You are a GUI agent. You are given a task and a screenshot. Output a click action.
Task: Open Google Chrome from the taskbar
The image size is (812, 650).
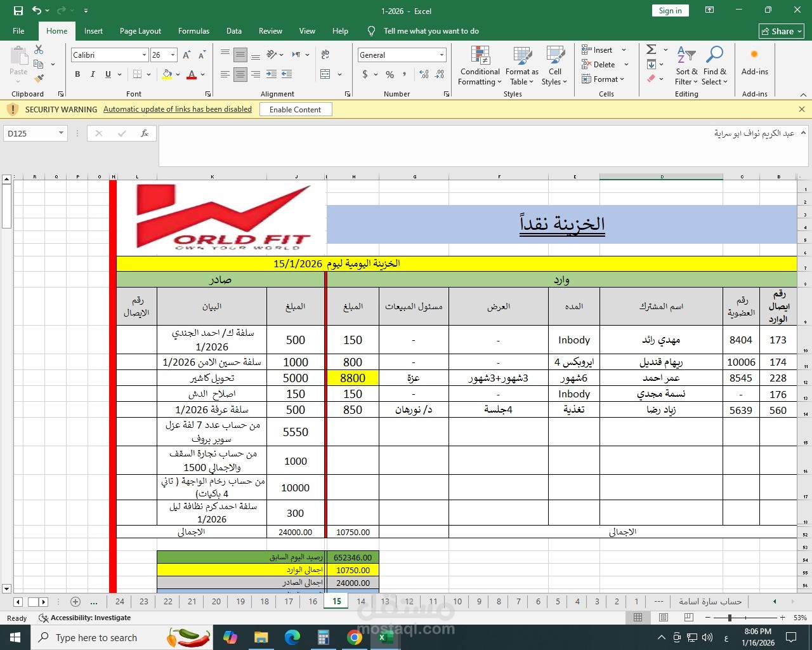(x=355, y=637)
